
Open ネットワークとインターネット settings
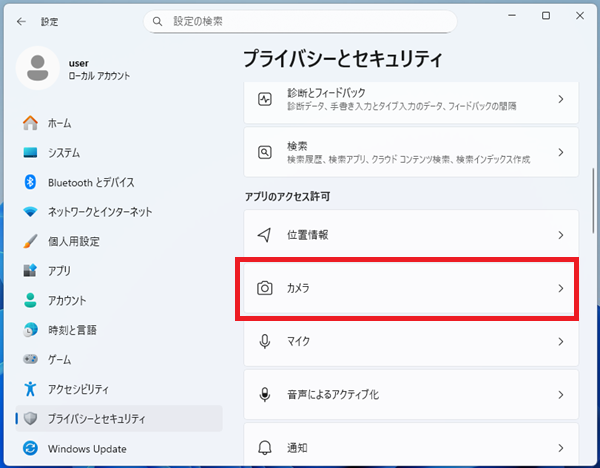pyautogui.click(x=119, y=212)
